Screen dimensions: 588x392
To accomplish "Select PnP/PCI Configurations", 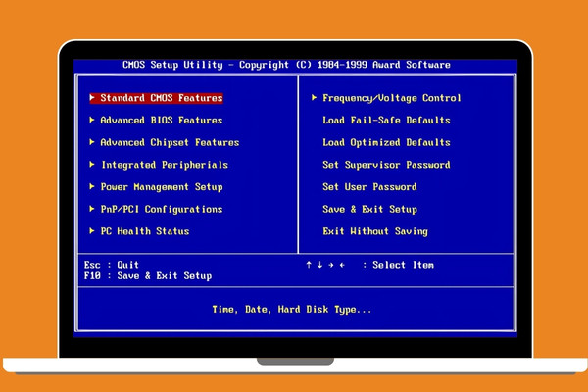I will (162, 209).
